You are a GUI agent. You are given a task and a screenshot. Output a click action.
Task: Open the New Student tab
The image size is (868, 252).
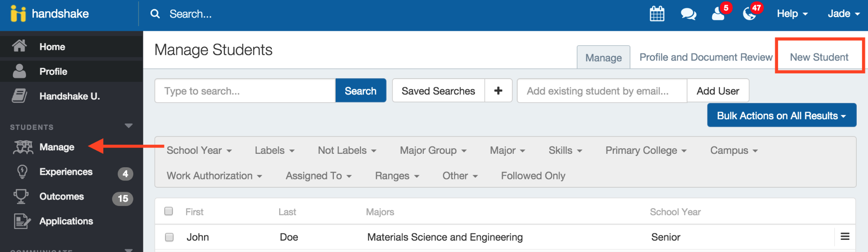(818, 57)
